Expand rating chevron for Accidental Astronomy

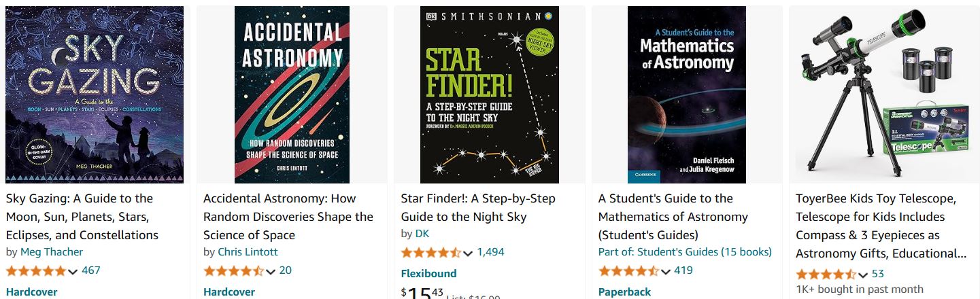pos(270,272)
